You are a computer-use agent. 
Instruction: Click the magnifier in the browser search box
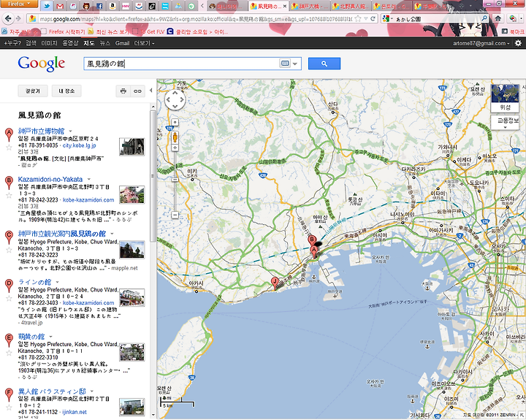tap(484, 19)
